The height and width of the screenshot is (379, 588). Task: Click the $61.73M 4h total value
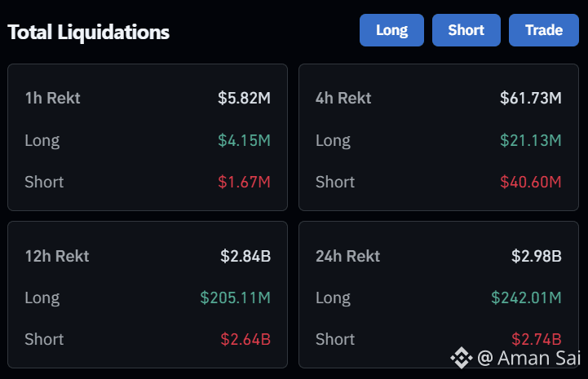coord(531,99)
